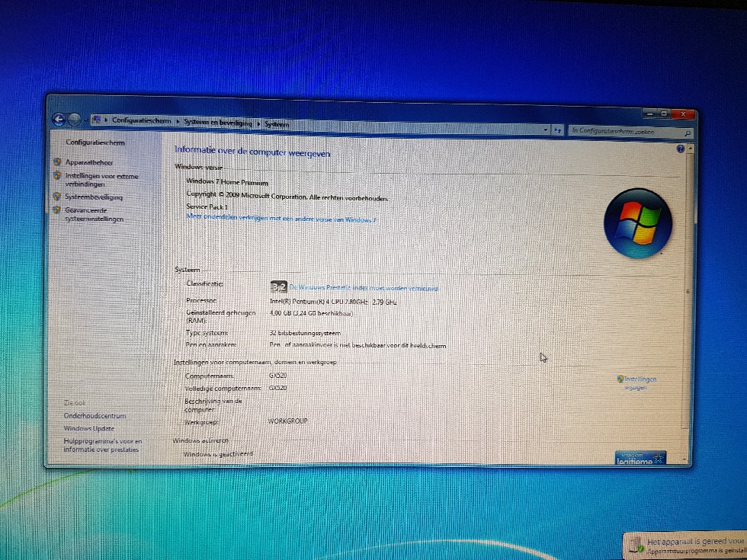The width and height of the screenshot is (747, 560).
Task: Click the vertical scrollbar thumb
Action: point(688,291)
